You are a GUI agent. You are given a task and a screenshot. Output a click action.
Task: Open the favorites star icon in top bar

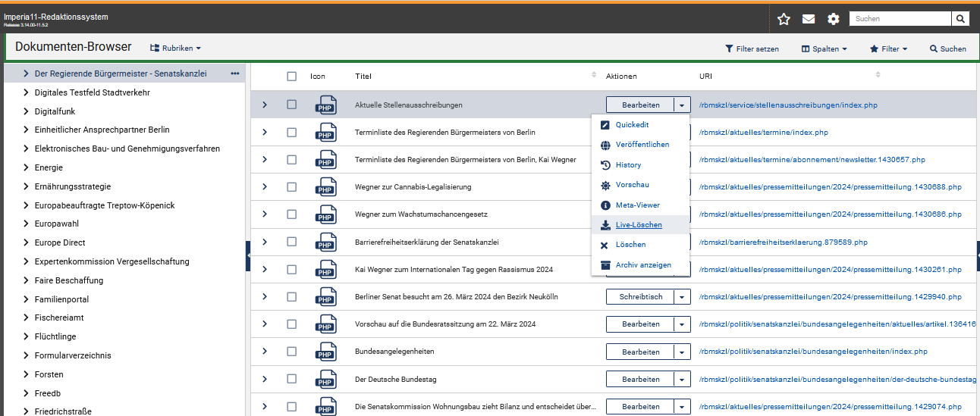(x=784, y=19)
